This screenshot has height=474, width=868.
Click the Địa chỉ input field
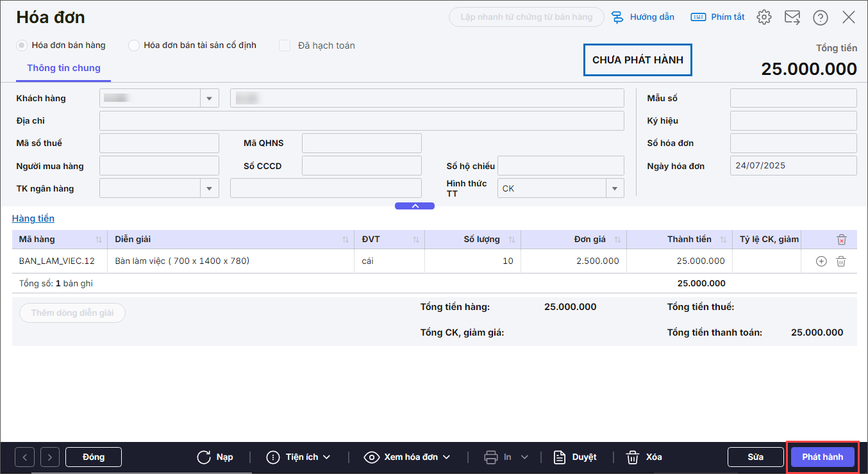click(361, 121)
